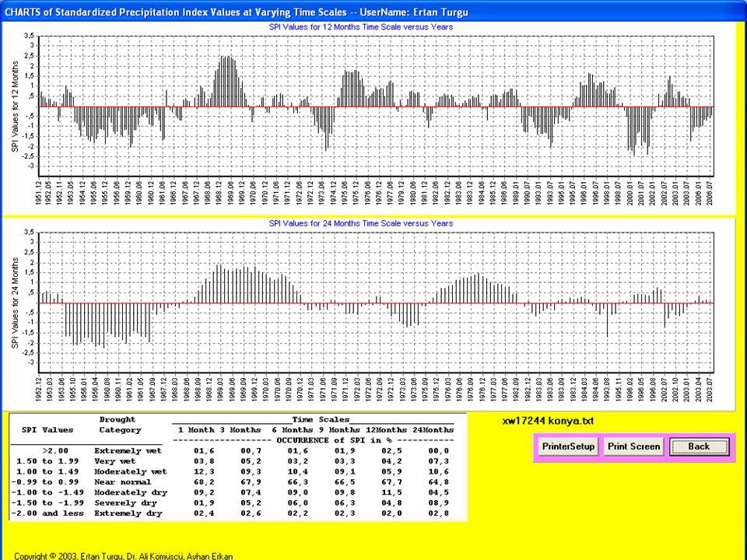The width and height of the screenshot is (747, 560).
Task: Click the -2.00 and less SPI range
Action: click(x=47, y=514)
